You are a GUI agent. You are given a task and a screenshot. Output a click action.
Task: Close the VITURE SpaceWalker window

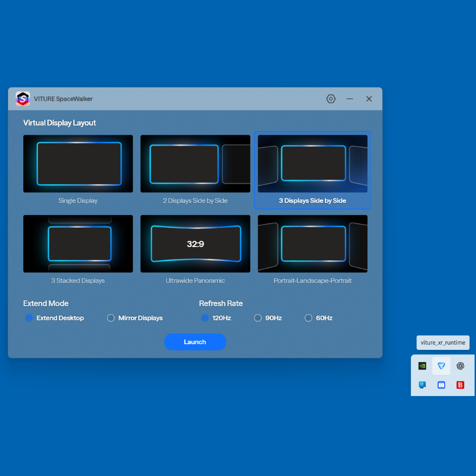369,99
